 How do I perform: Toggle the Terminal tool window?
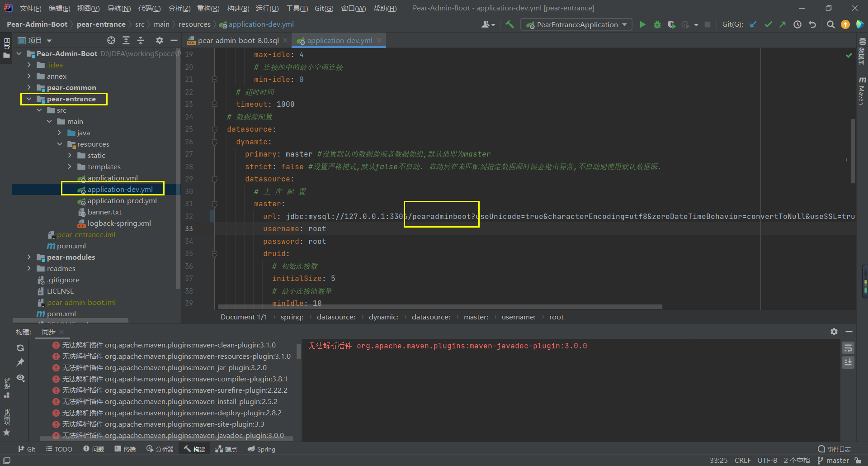click(125, 449)
